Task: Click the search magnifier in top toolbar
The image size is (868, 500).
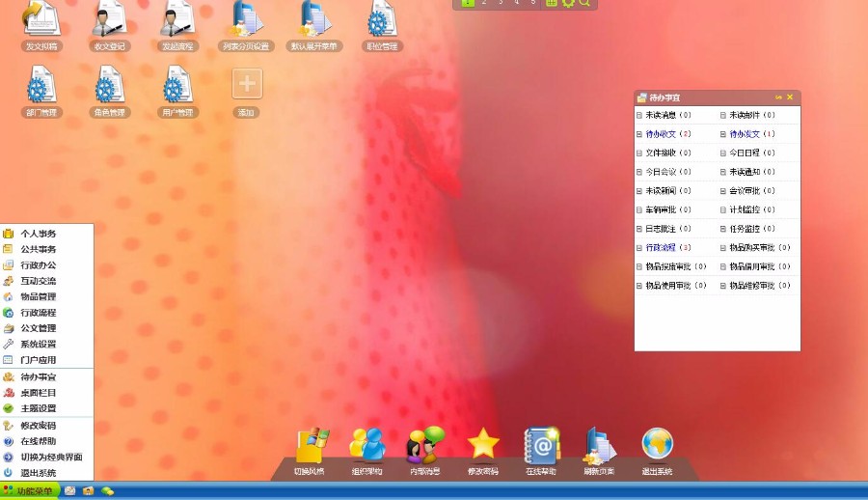Action: pos(584,4)
